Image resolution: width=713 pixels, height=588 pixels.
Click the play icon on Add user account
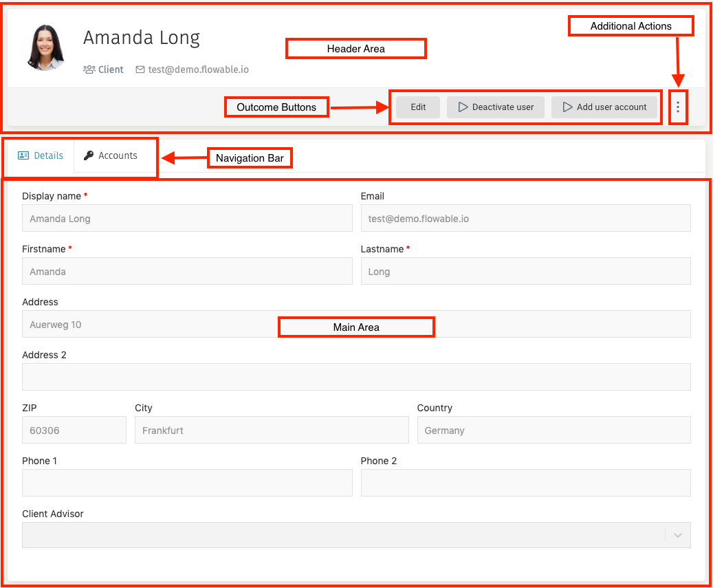tap(568, 107)
